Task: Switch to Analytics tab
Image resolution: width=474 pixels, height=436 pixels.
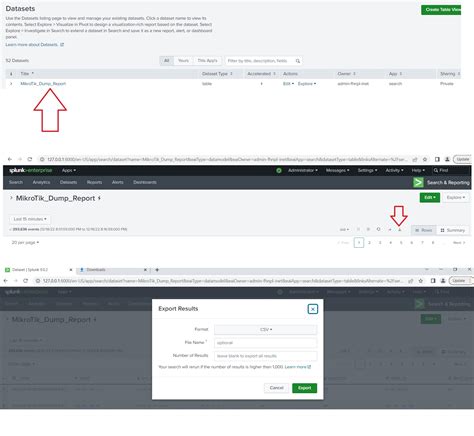Action: click(41, 182)
